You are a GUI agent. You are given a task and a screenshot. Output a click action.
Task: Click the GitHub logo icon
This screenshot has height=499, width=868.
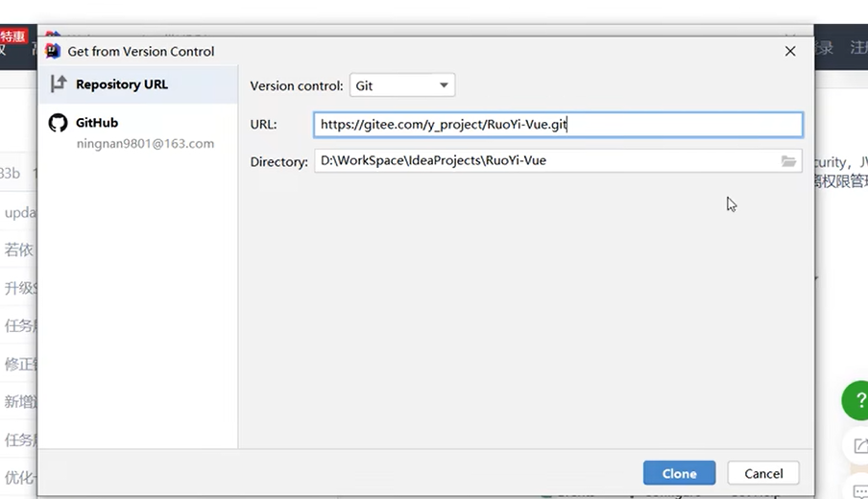coord(58,123)
